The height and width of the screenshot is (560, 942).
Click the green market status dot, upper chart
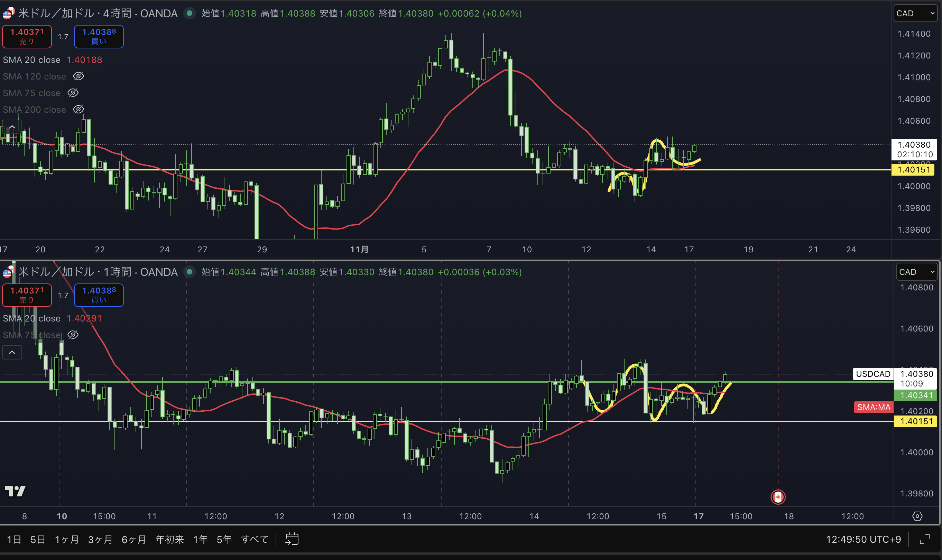pyautogui.click(x=190, y=13)
